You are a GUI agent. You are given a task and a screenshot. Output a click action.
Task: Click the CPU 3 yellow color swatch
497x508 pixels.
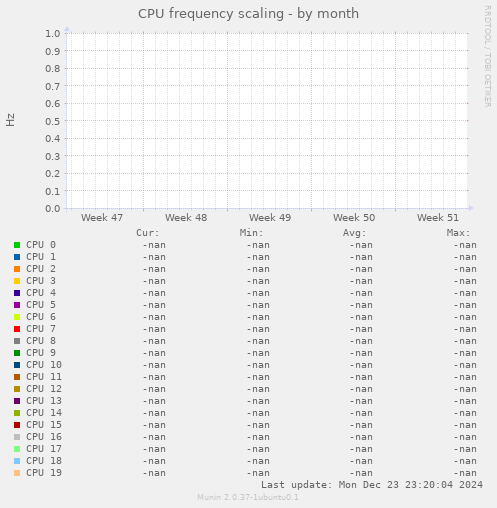tap(17, 281)
